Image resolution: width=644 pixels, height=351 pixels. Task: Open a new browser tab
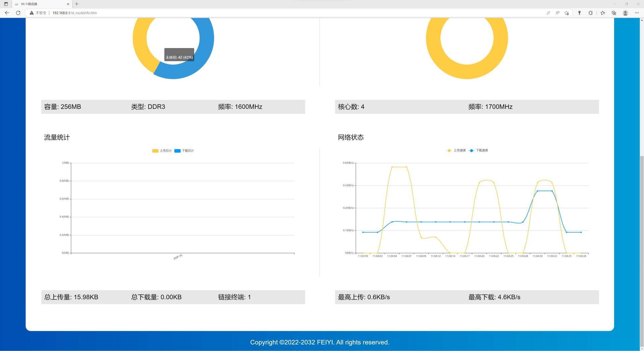click(77, 4)
